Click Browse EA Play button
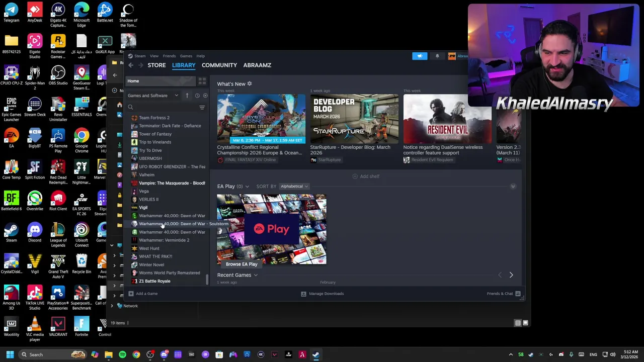The height and width of the screenshot is (362, 644). [x=242, y=264]
